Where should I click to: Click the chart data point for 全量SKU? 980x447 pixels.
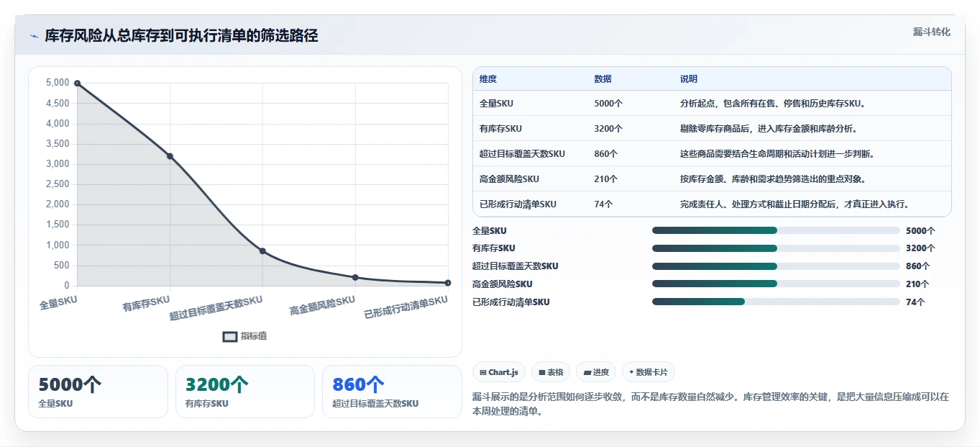click(x=77, y=83)
